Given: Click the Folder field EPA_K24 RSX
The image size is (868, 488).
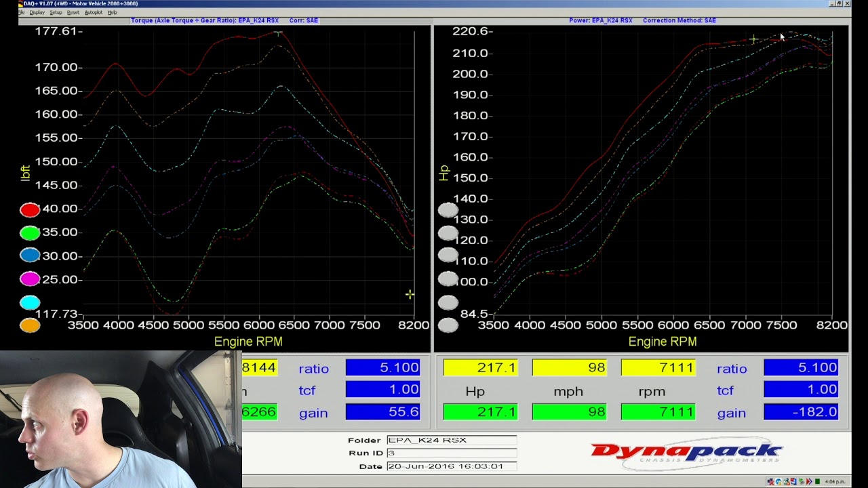Looking at the screenshot, I should [x=452, y=440].
